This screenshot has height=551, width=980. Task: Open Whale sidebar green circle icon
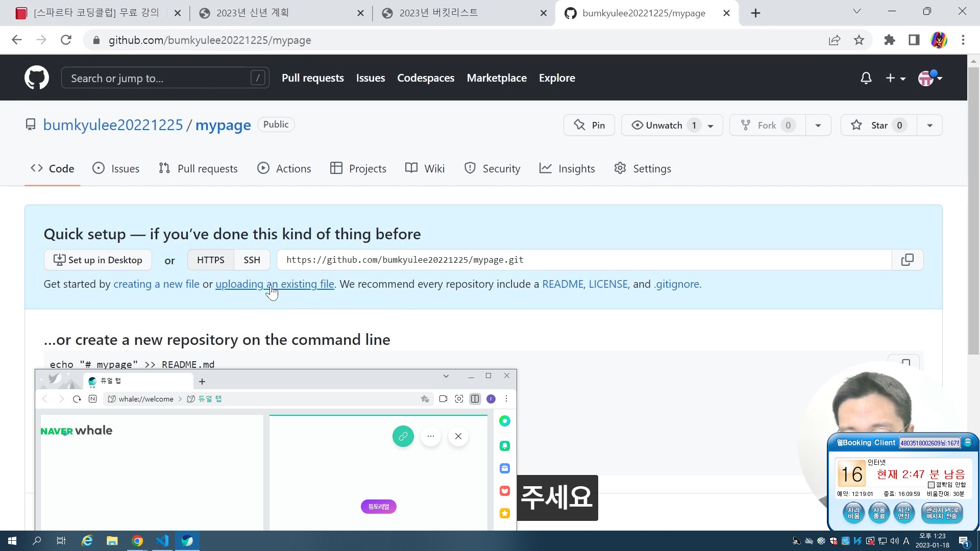(x=505, y=421)
